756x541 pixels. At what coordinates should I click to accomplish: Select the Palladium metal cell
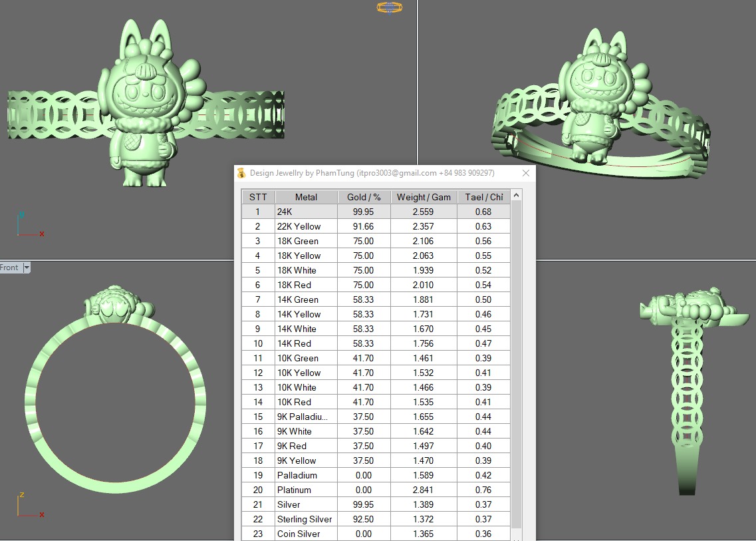(306, 475)
